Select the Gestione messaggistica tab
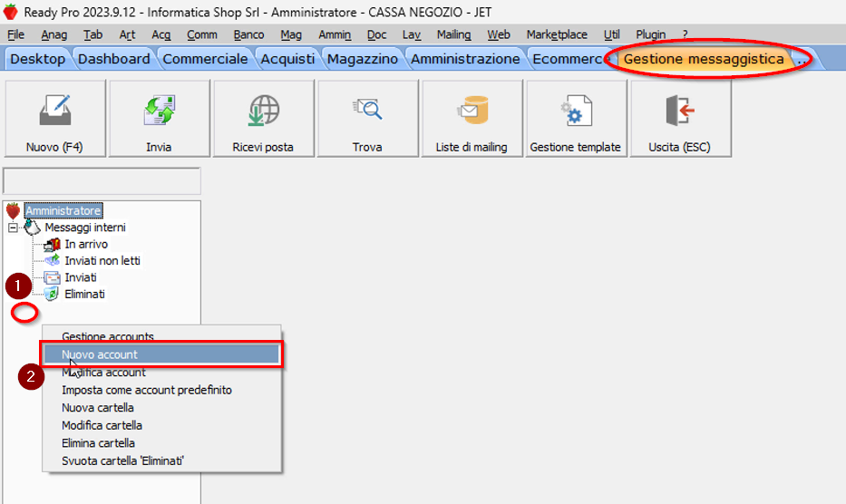 coord(704,59)
